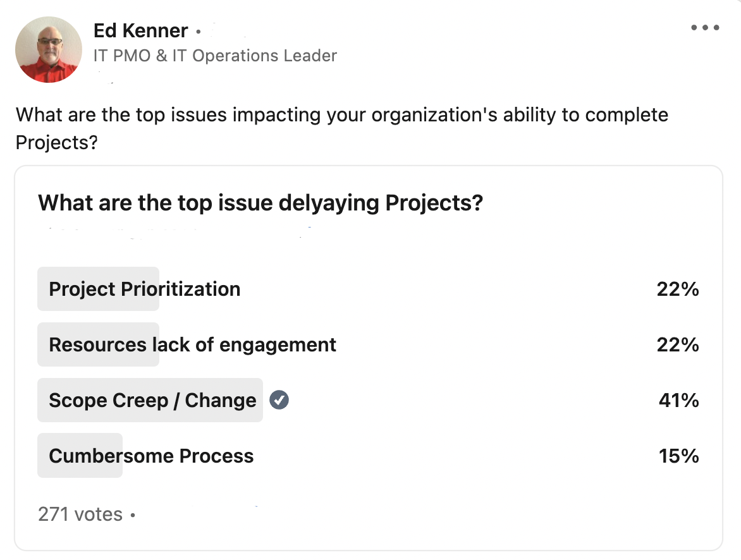This screenshot has height=560, width=741.
Task: Click Ed Kenner's profile photo
Action: [x=49, y=49]
